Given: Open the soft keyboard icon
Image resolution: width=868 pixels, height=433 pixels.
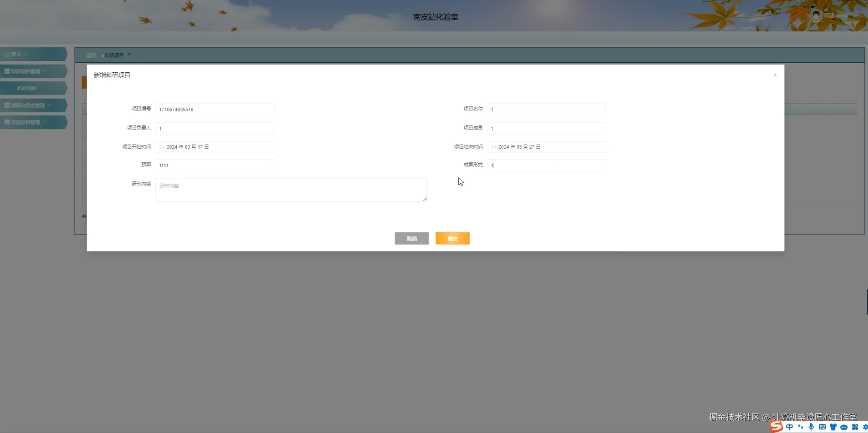Looking at the screenshot, I should 822,427.
